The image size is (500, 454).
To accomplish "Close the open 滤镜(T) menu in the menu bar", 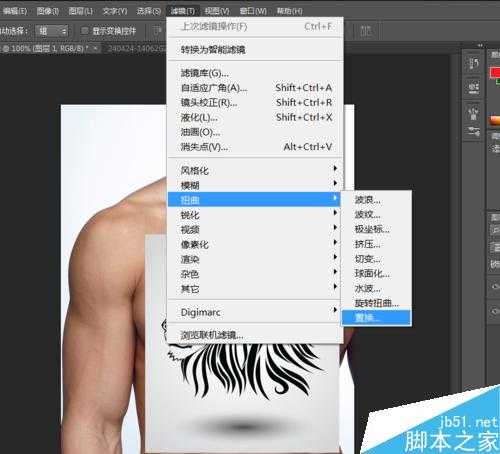I will coord(183,11).
